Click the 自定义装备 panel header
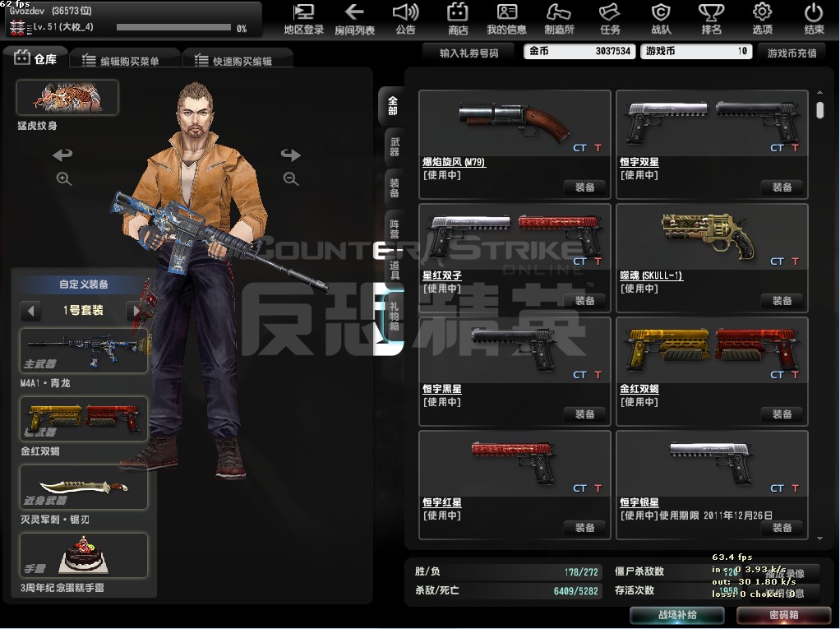Image resolution: width=840 pixels, height=629 pixels. [x=84, y=284]
